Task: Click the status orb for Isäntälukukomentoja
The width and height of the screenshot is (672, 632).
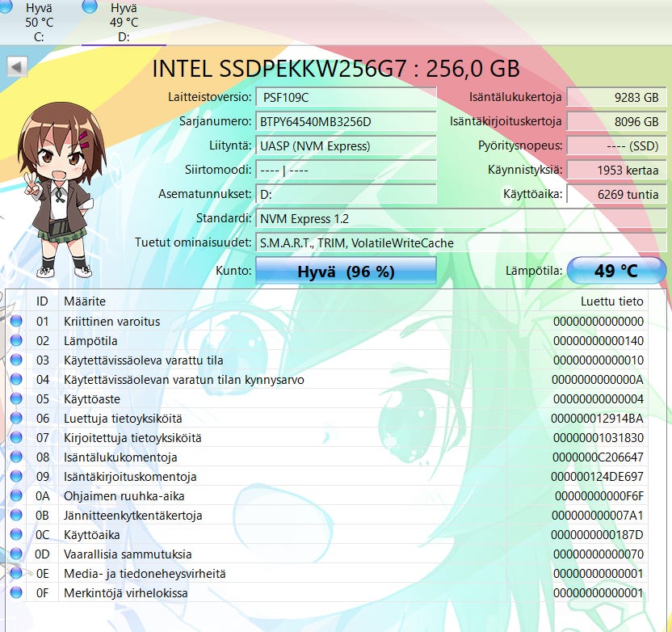Action: [x=16, y=457]
